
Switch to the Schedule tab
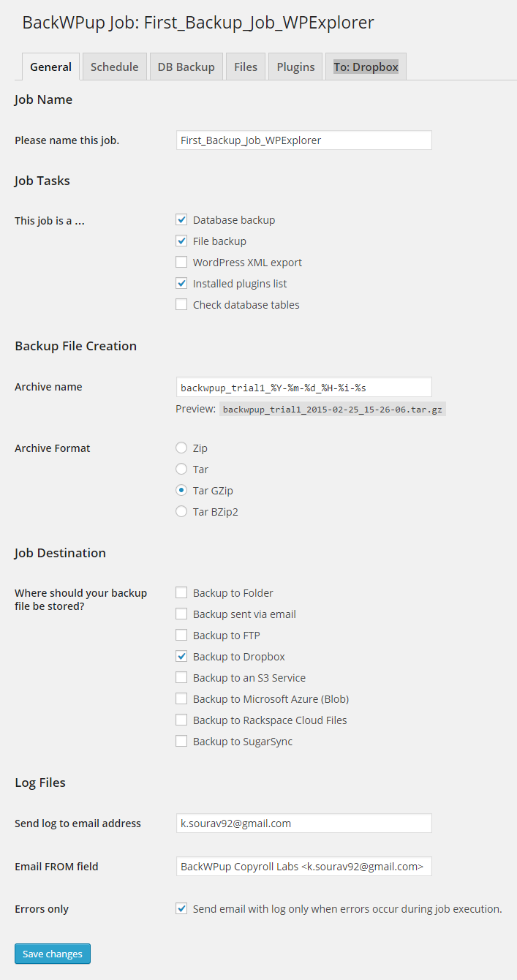coord(114,67)
